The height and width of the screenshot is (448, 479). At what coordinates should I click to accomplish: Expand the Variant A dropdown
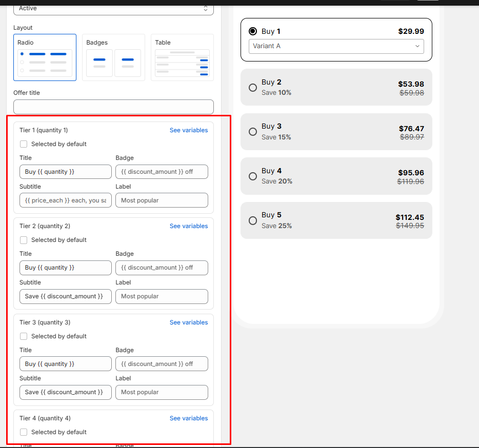point(336,46)
